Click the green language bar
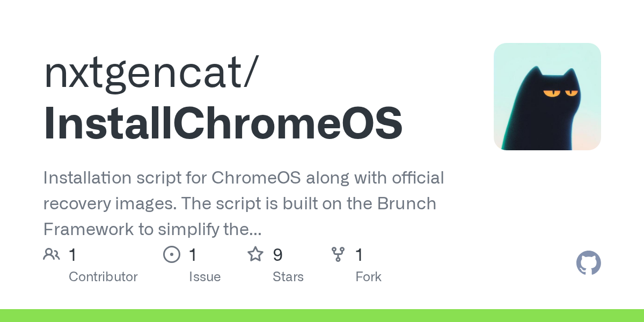Viewport: 644px width, 322px height. pyautogui.click(x=322, y=316)
